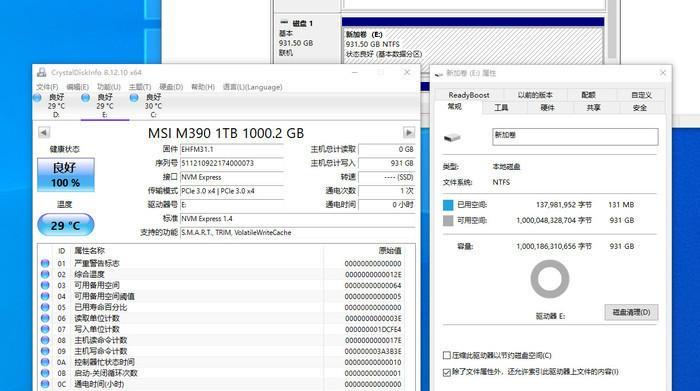700x391 pixels.
Task: Toggle compress this drive checkbox (压缩此驱动器)
Action: 446,355
